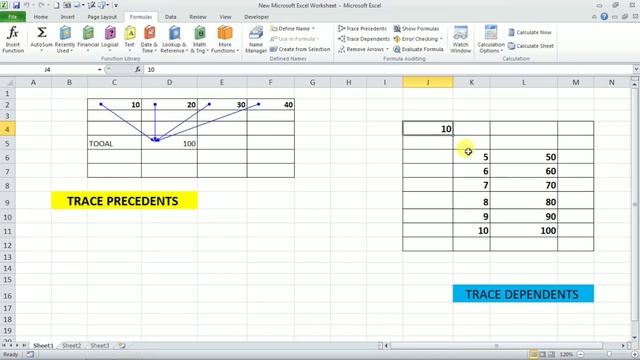Image resolution: width=640 pixels, height=360 pixels.
Task: Switch to Page Layout tab
Action: [x=102, y=17]
